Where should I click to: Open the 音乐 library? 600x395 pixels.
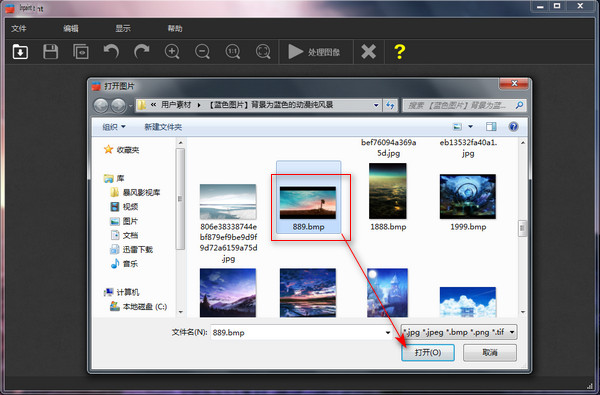(x=124, y=264)
